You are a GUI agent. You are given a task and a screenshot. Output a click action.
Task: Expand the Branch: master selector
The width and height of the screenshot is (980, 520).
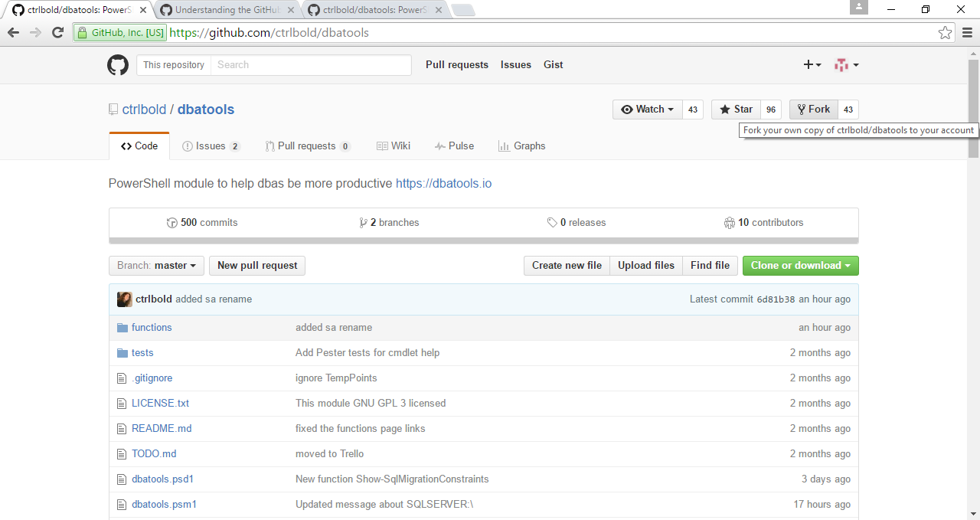(156, 266)
